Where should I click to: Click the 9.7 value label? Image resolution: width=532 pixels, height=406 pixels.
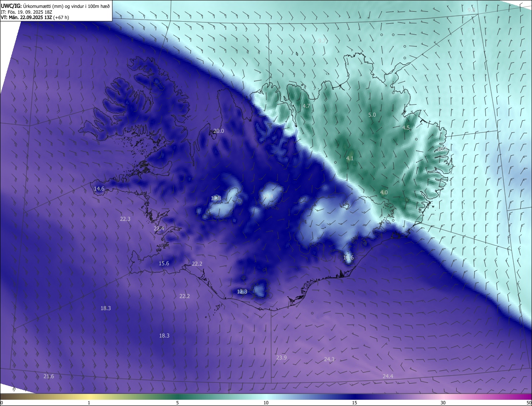coord(322,41)
